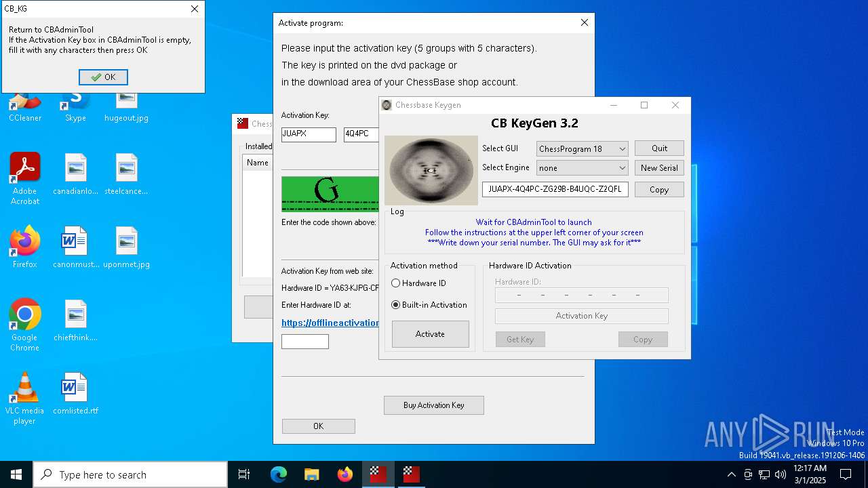Click the Chessbase Keygen logo image
Screen dimensions: 868x488
(x=431, y=170)
